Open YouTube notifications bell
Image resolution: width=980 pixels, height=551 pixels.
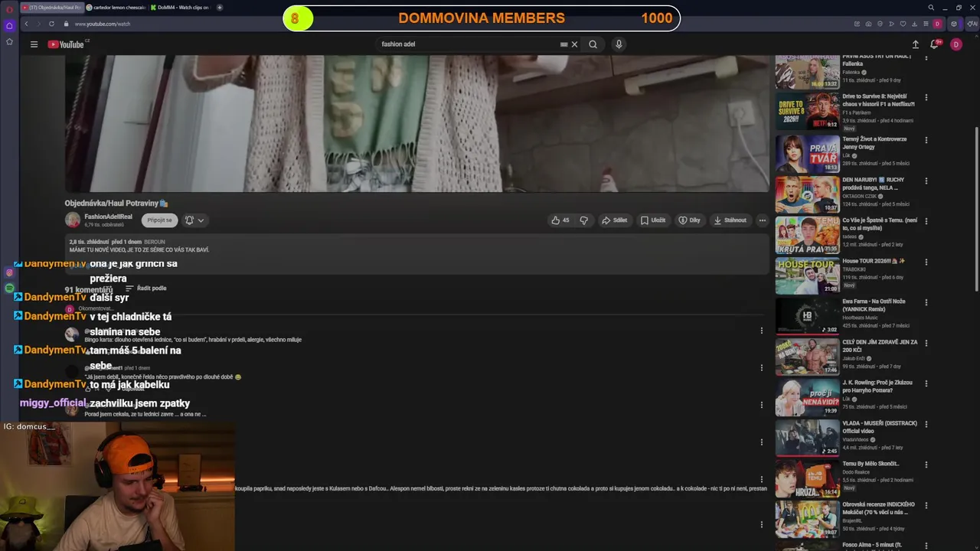tap(934, 44)
